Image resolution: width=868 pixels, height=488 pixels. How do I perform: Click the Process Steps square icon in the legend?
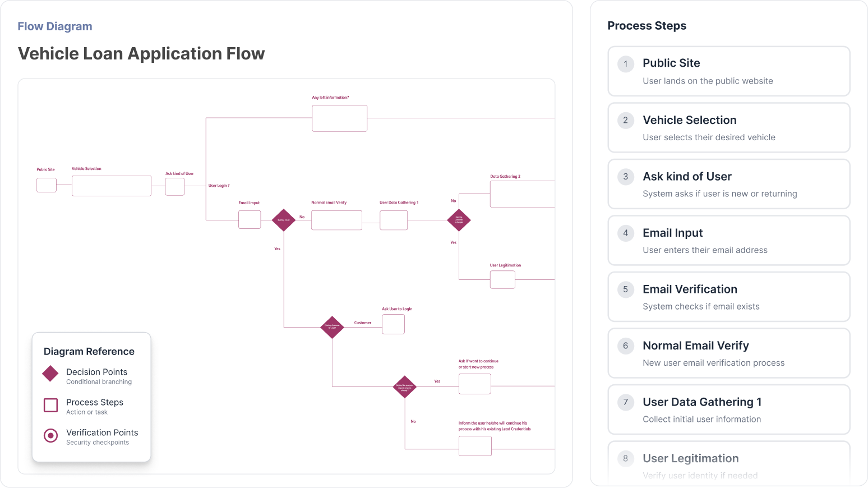click(50, 405)
